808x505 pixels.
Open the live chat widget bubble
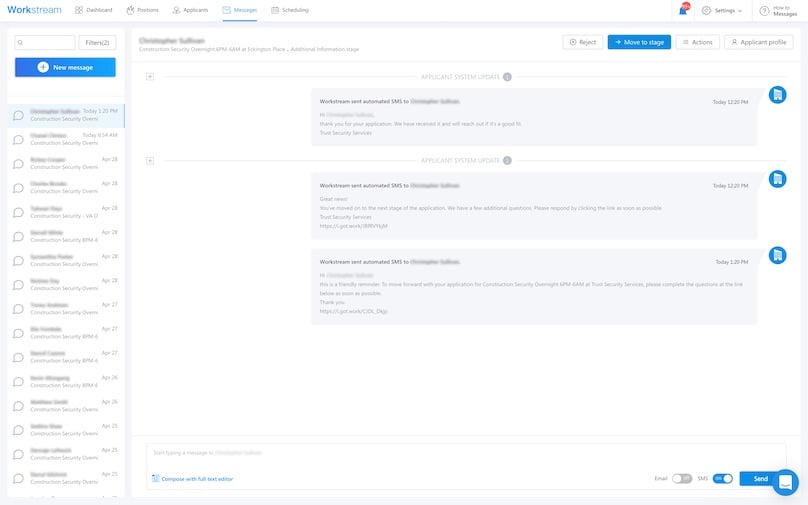(x=785, y=482)
